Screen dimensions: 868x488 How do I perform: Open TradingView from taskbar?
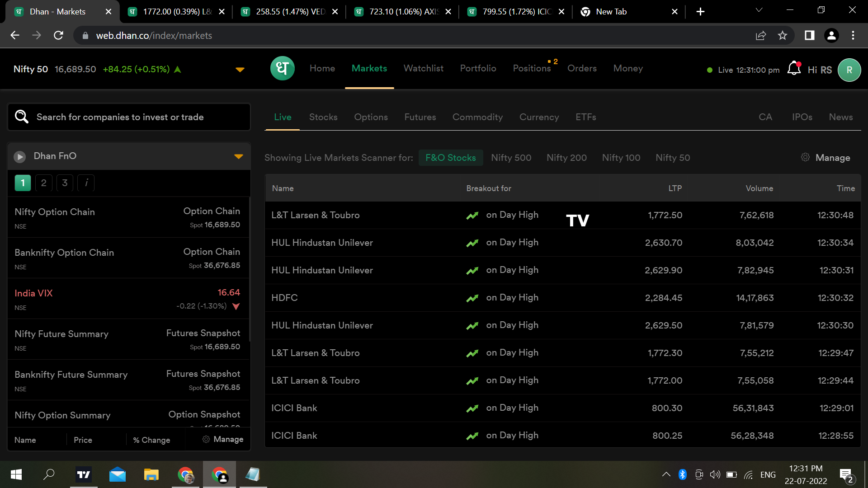point(84,474)
